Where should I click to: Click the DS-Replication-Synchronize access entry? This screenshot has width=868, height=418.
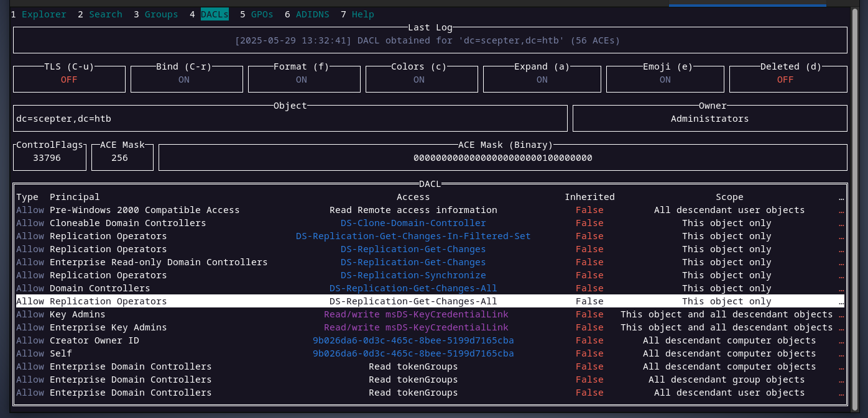413,275
